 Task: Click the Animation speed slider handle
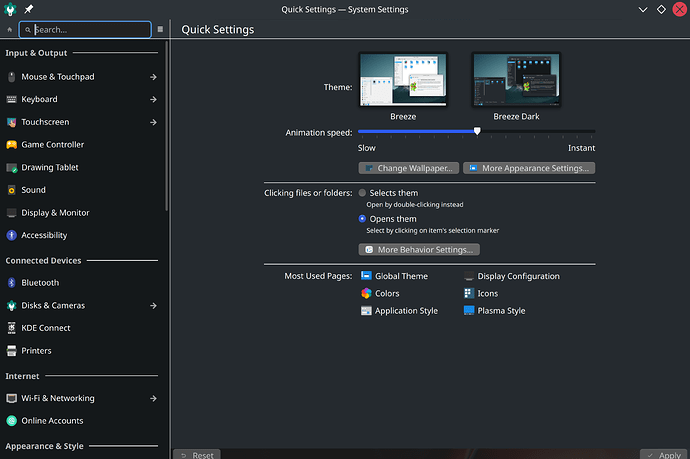pyautogui.click(x=477, y=131)
